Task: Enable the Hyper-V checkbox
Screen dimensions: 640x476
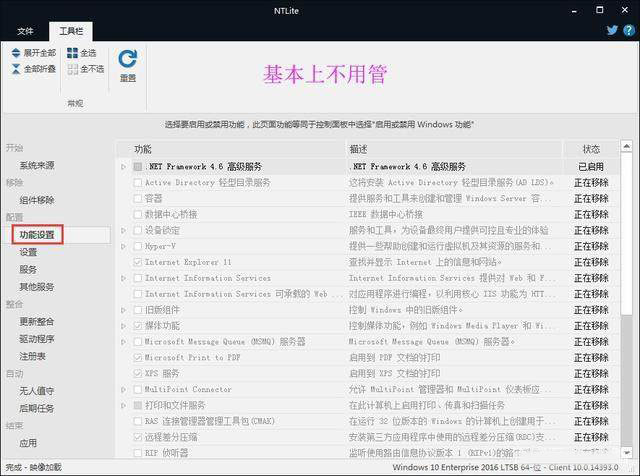Action: tap(138, 246)
